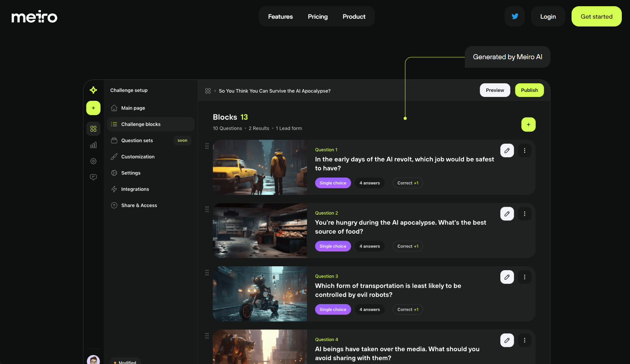Click Single choice tag on Question 1
This screenshot has width=630, height=364.
(333, 183)
